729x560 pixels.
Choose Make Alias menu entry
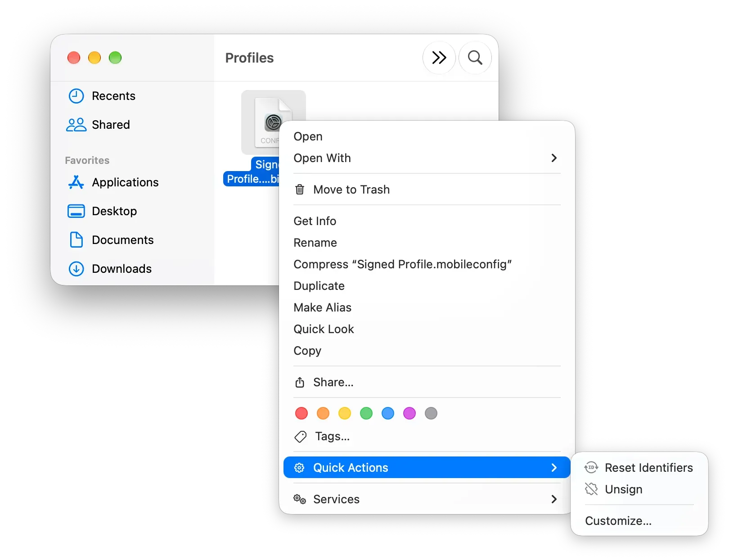coord(427,307)
